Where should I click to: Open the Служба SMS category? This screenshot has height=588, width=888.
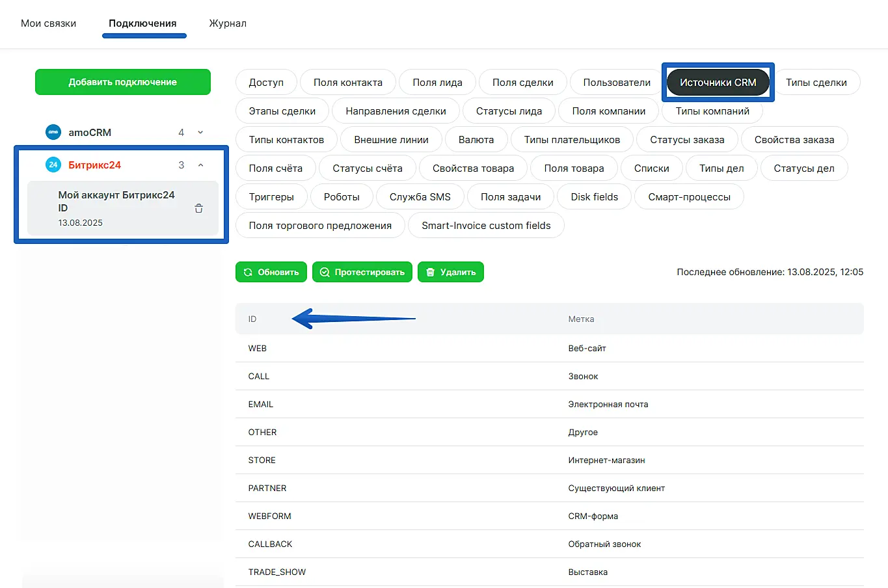420,197
